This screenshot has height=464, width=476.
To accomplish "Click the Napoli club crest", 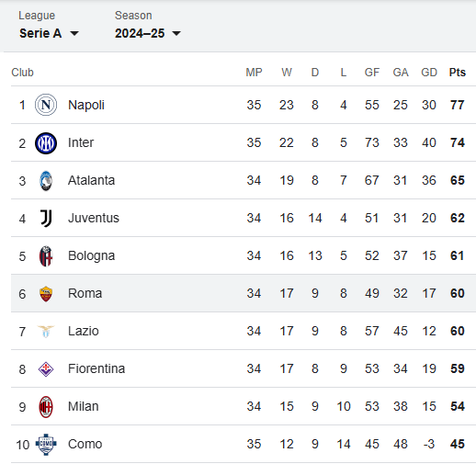I will tap(46, 105).
